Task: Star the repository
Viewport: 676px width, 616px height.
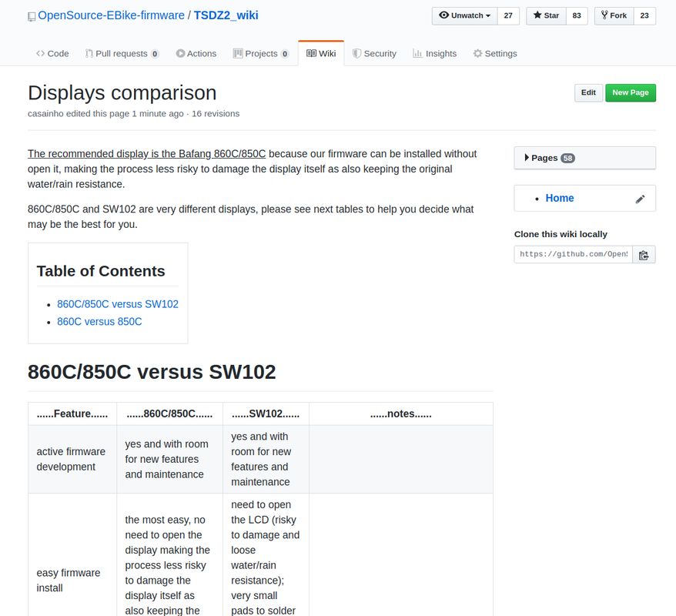Action: [546, 16]
